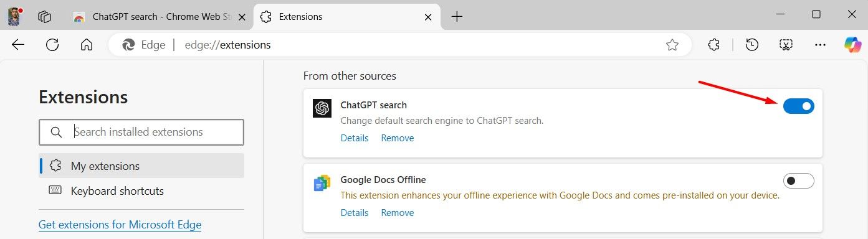Click the Change default search engine description
The image size is (868, 239).
[442, 121]
